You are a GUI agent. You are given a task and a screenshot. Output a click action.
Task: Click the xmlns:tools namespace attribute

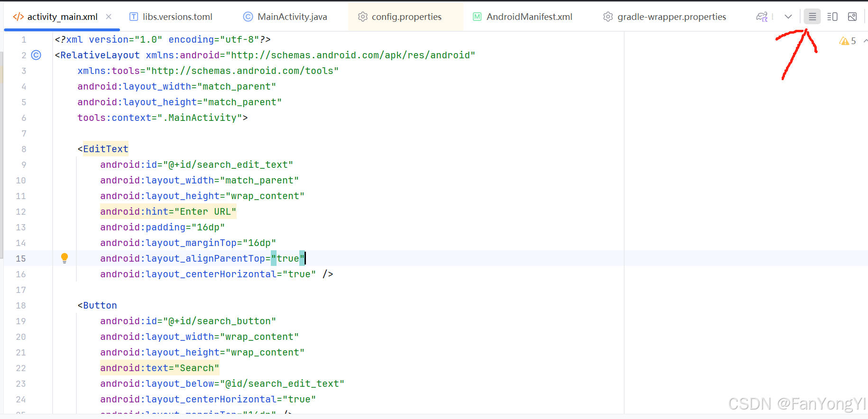[x=208, y=71]
